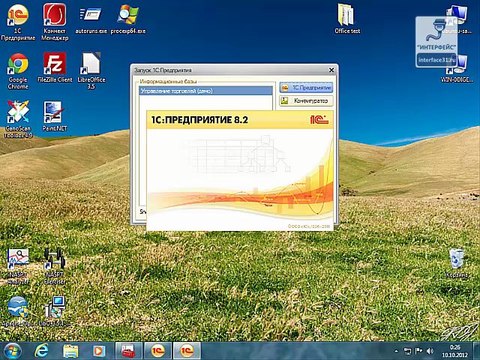Viewport: 480px width, 360px height.
Task: Select the LibreOffice 3.5 desktop icon
Action: (91, 71)
